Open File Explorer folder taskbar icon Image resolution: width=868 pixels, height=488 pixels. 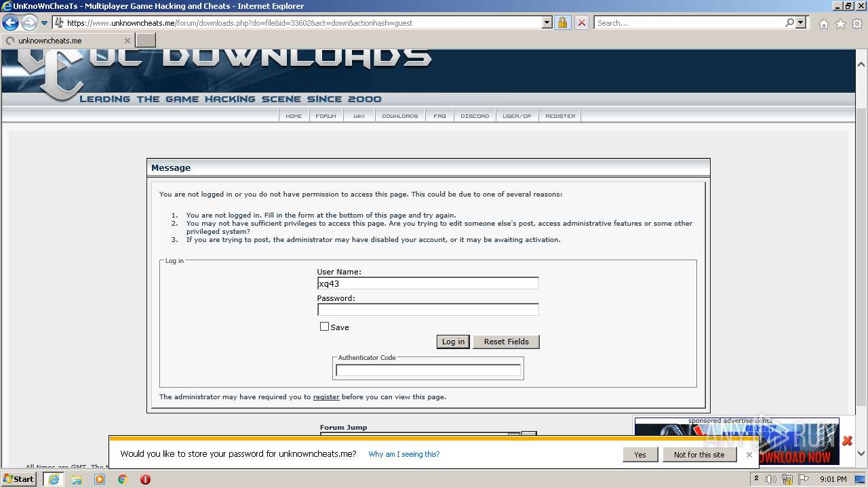tap(77, 479)
